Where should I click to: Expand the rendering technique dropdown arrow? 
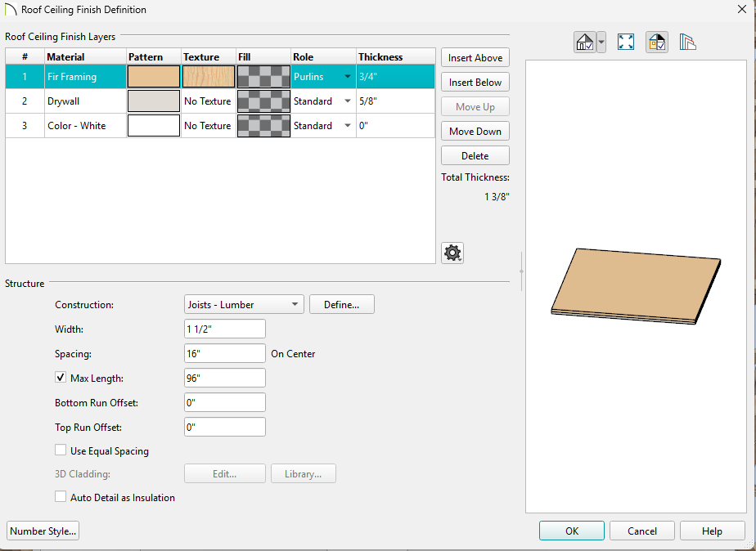click(x=601, y=43)
